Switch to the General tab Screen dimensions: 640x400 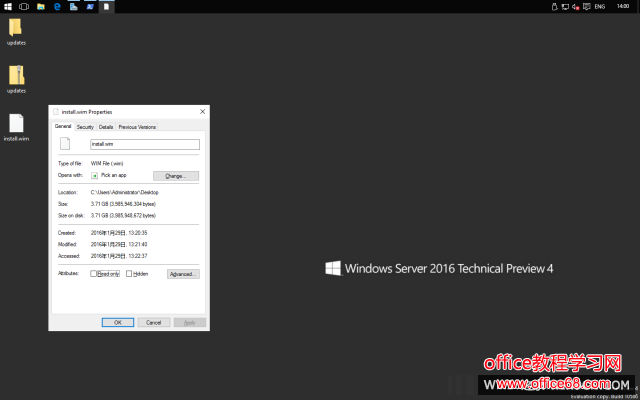tap(63, 127)
